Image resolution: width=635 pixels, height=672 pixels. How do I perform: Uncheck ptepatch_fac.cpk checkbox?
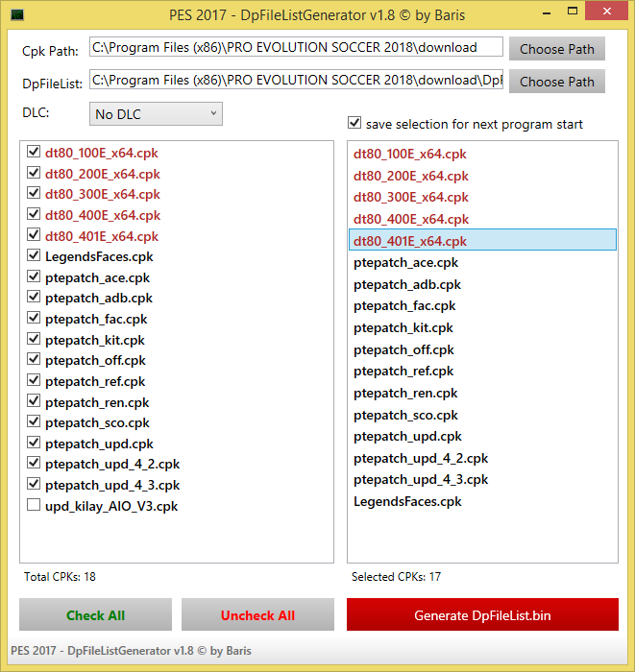pyautogui.click(x=34, y=318)
